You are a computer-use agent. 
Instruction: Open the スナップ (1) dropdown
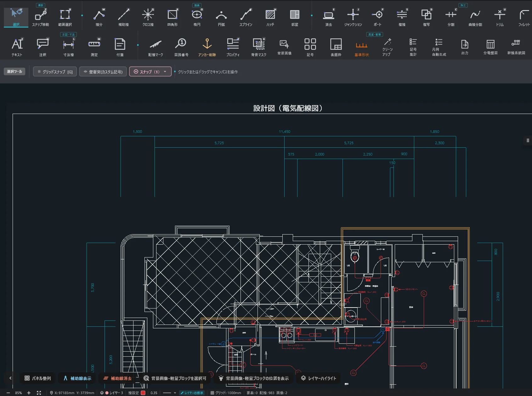coord(150,72)
